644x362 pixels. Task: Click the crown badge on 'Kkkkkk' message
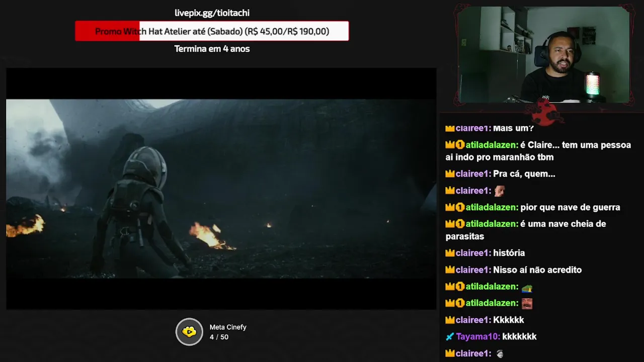coord(450,320)
